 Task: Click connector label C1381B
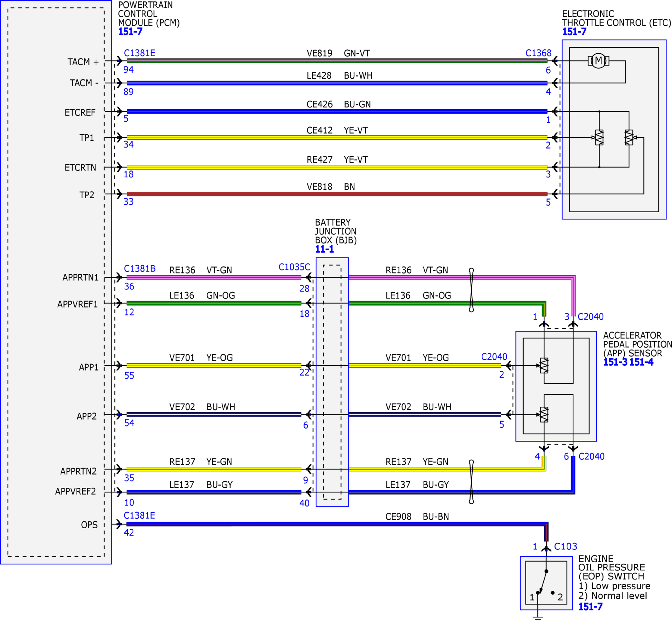[139, 269]
